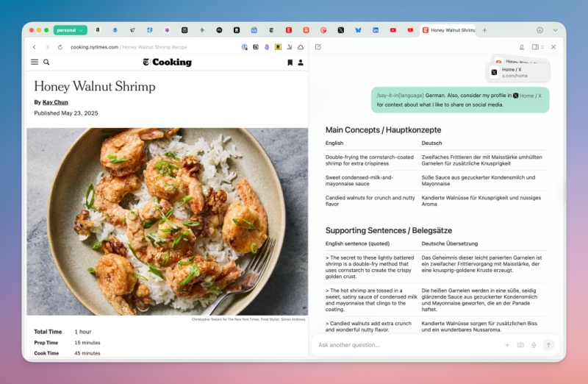
Task: Open search on NYT Cooking
Action: [x=46, y=62]
